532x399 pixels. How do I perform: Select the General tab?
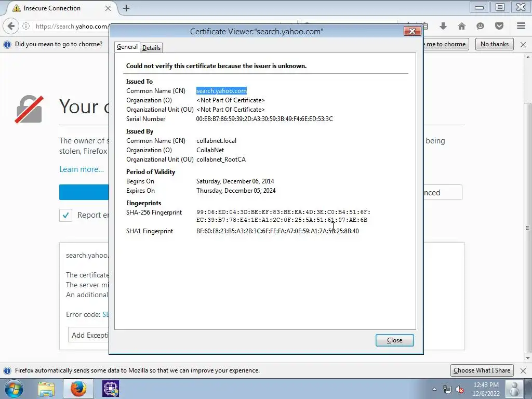pos(127,47)
